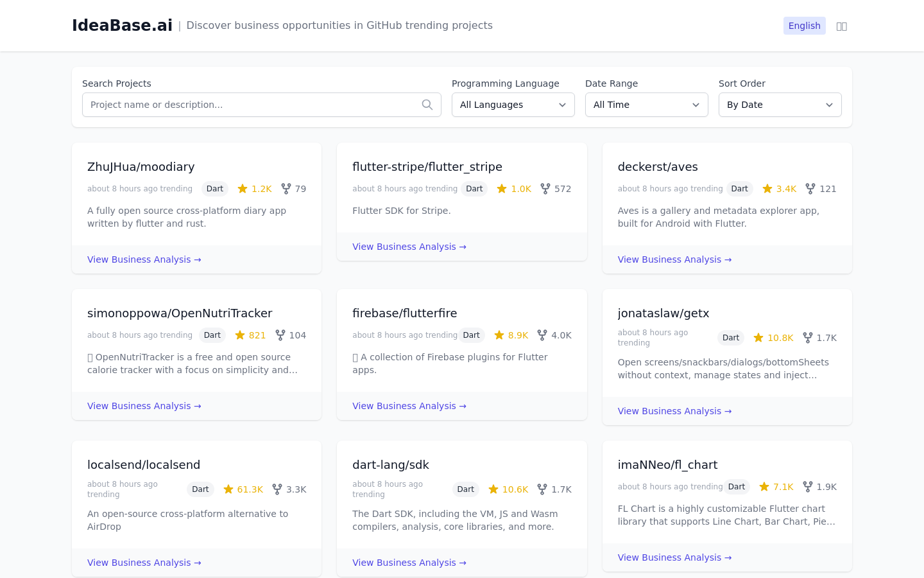View Business Analysis for dart-lang/sdk

pos(409,563)
